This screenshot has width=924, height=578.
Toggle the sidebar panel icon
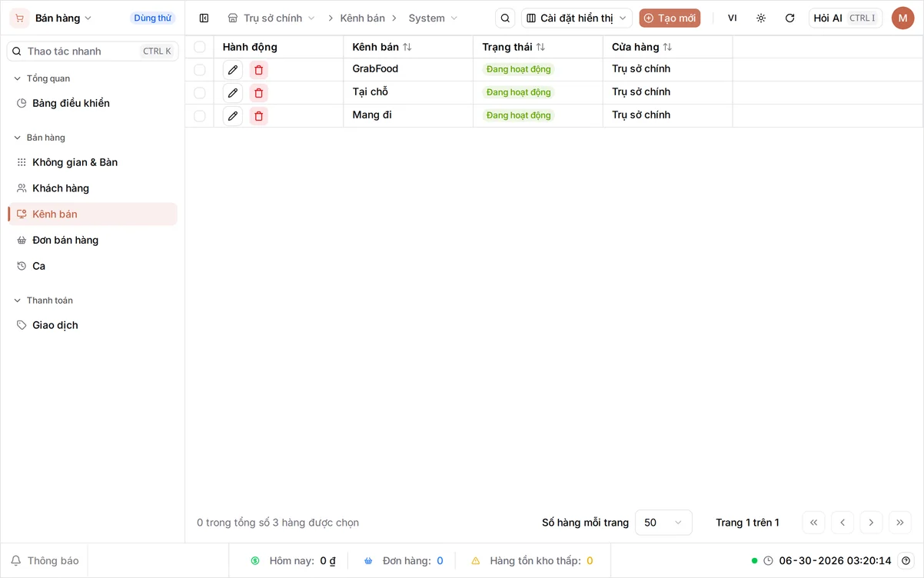coord(204,18)
